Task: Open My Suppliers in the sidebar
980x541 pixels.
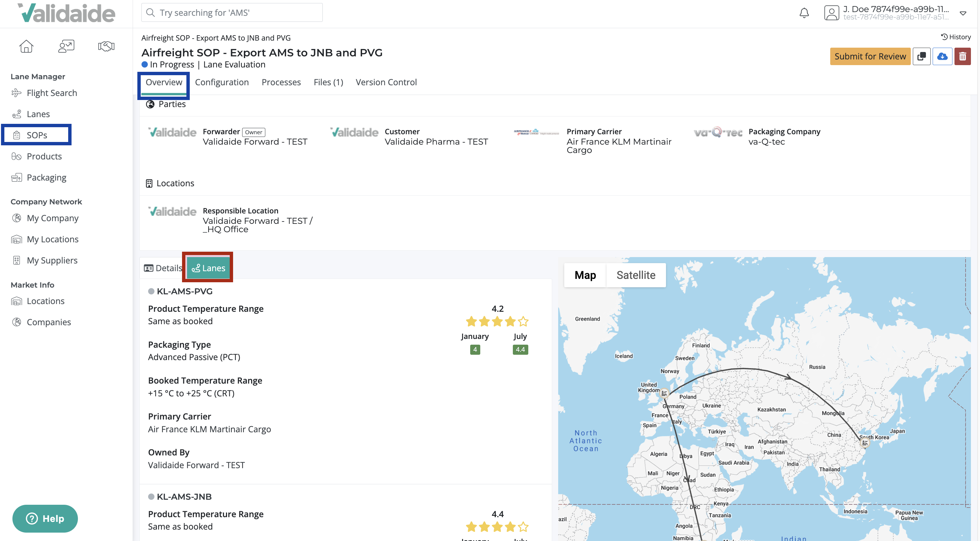Action: pyautogui.click(x=52, y=260)
